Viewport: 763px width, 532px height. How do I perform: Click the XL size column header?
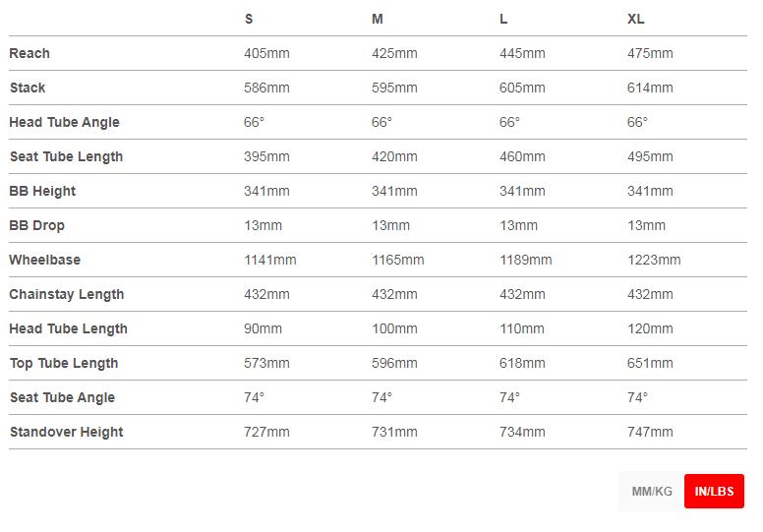(x=636, y=19)
